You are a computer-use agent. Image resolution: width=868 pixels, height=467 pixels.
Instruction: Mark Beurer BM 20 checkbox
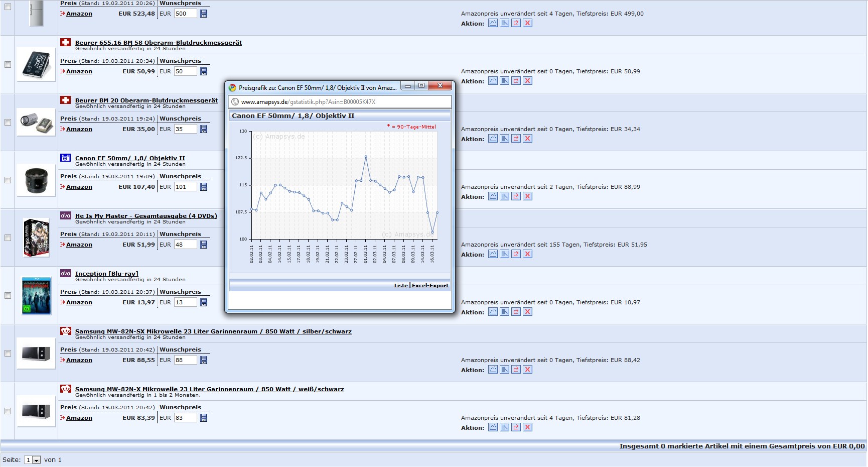pos(8,122)
